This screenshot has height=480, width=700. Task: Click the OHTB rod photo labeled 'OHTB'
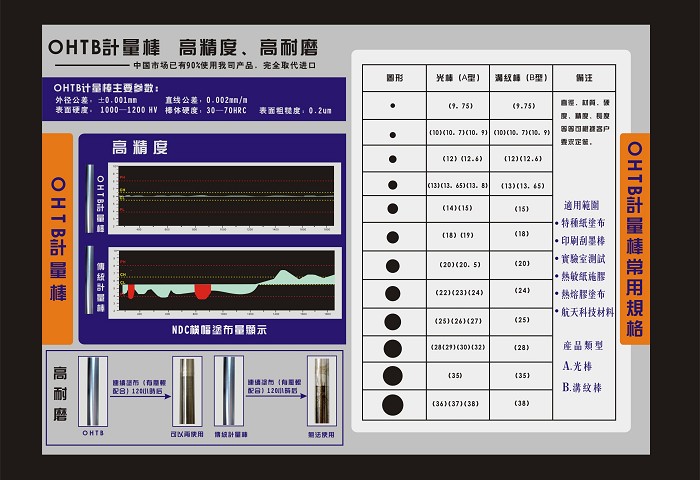tap(93, 391)
